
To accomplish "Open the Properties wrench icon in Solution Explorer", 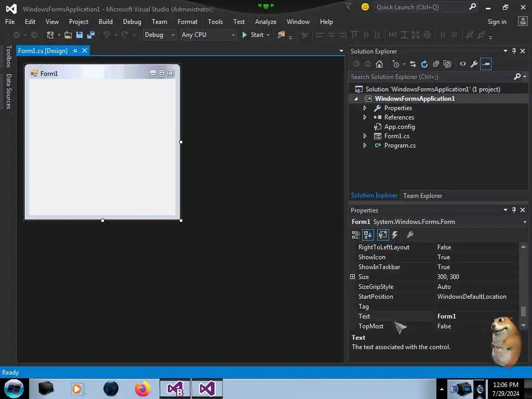I will (474, 64).
